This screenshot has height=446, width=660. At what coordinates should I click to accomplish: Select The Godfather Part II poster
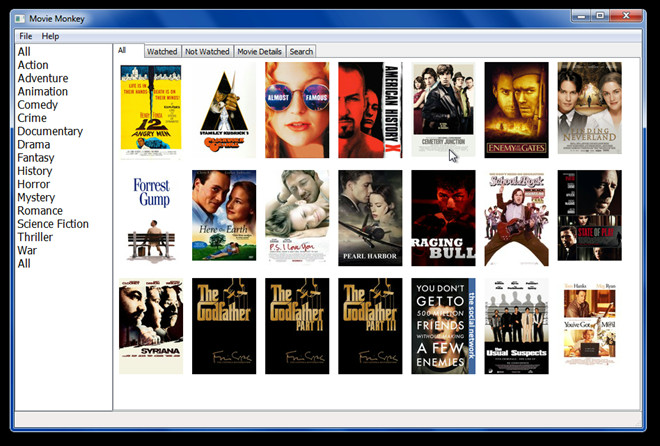tap(297, 326)
